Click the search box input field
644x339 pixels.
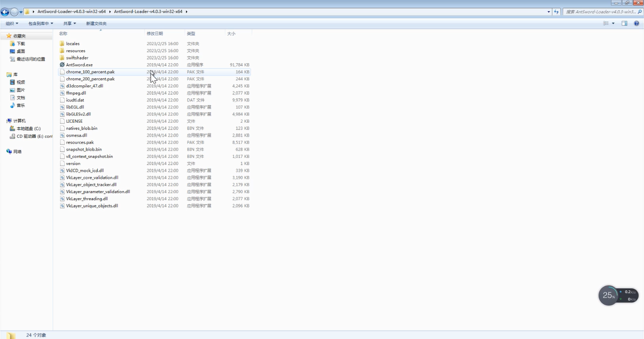point(599,11)
